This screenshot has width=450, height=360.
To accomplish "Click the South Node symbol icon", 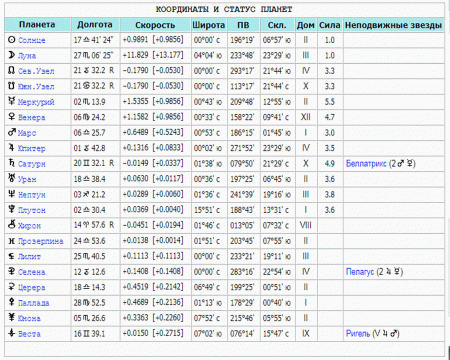I will point(12,86).
